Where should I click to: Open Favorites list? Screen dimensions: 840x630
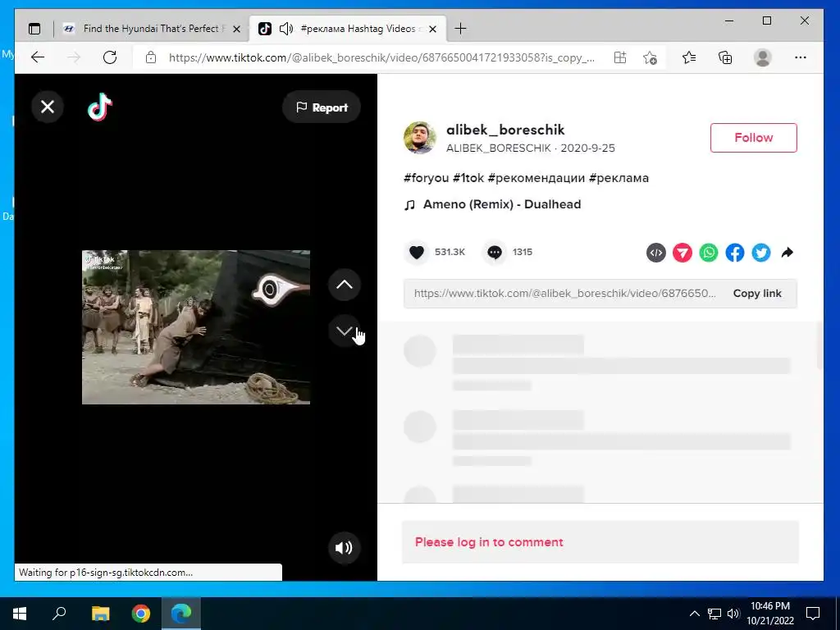point(689,57)
